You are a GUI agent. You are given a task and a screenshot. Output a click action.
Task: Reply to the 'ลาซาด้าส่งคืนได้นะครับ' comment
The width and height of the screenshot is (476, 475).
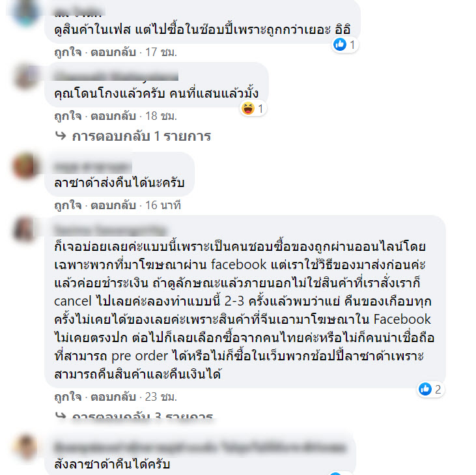click(113, 205)
